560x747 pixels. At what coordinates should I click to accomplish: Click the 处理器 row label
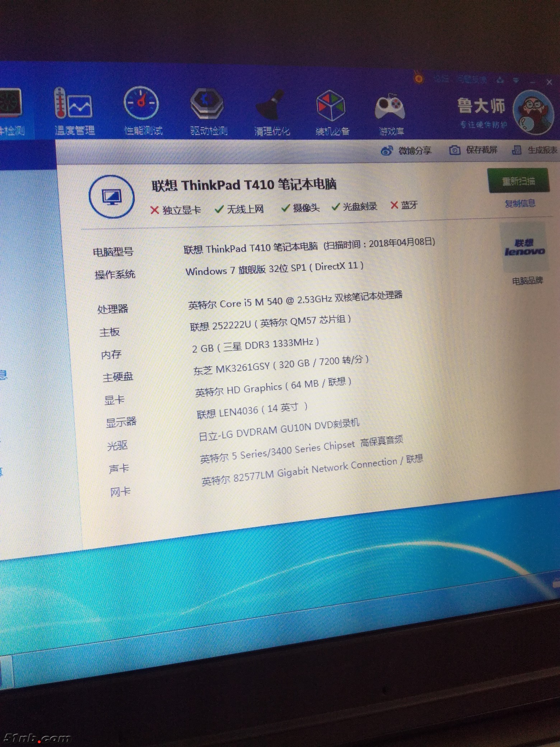[113, 309]
